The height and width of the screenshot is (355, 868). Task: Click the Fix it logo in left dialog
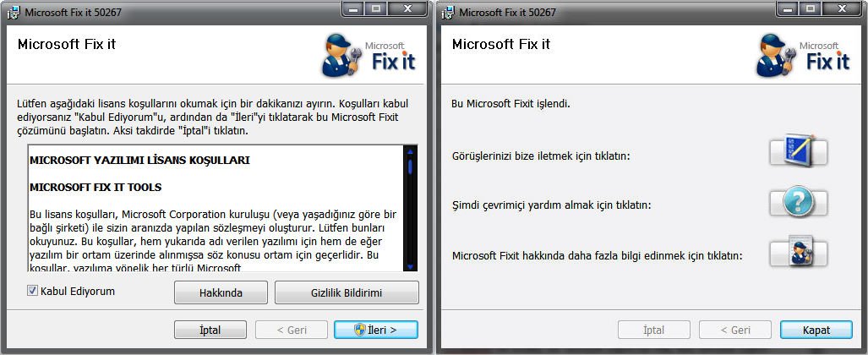(x=370, y=55)
